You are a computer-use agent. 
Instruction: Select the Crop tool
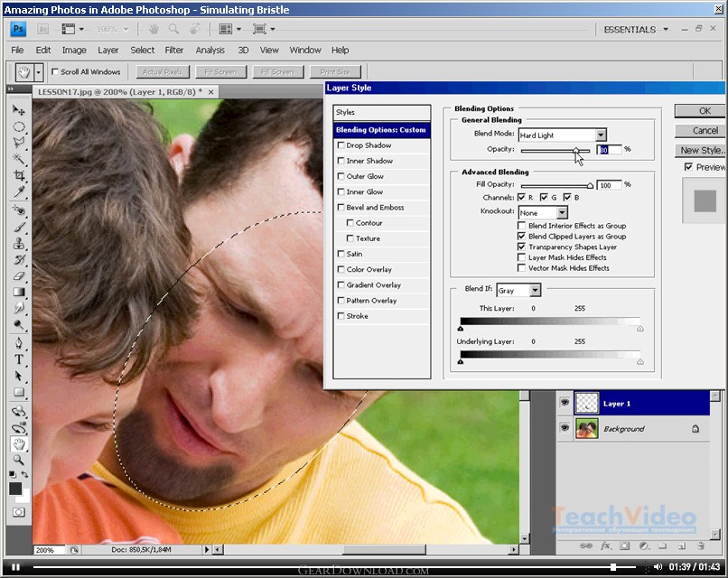click(x=19, y=175)
